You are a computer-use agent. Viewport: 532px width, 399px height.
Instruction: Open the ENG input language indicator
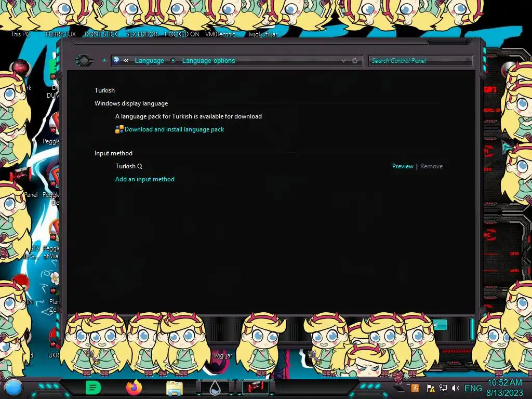click(473, 388)
